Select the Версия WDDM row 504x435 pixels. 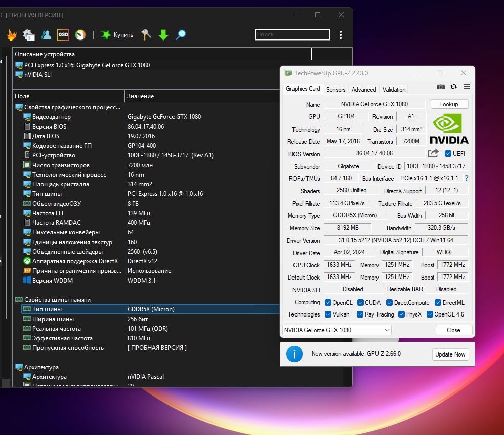tap(151, 281)
